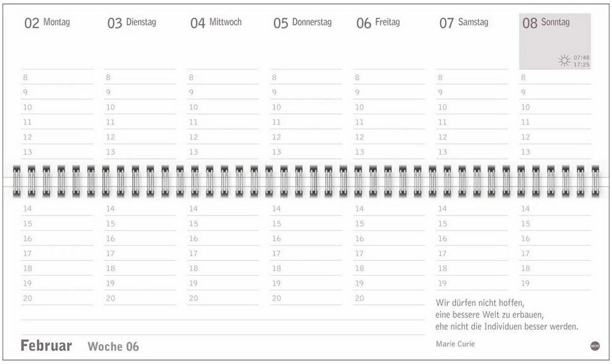Click the Woche 06 week label
This screenshot has width=612, height=364.
point(113,346)
